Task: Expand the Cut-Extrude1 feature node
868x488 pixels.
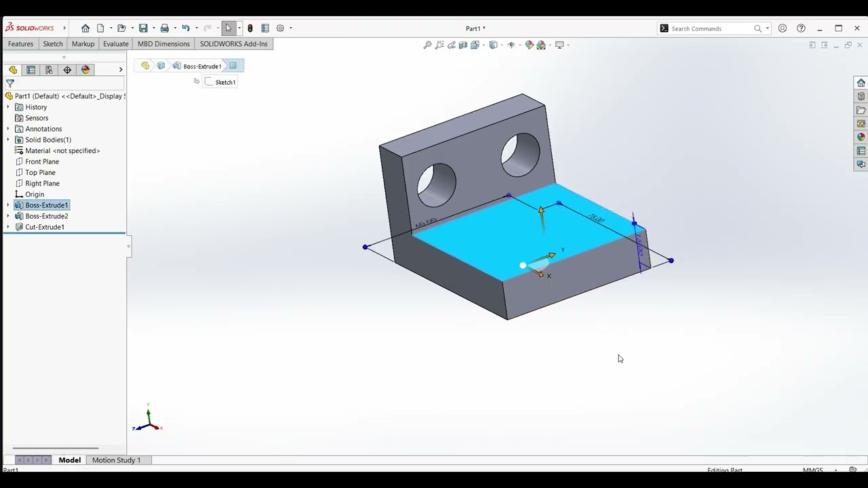Action: (8, 227)
